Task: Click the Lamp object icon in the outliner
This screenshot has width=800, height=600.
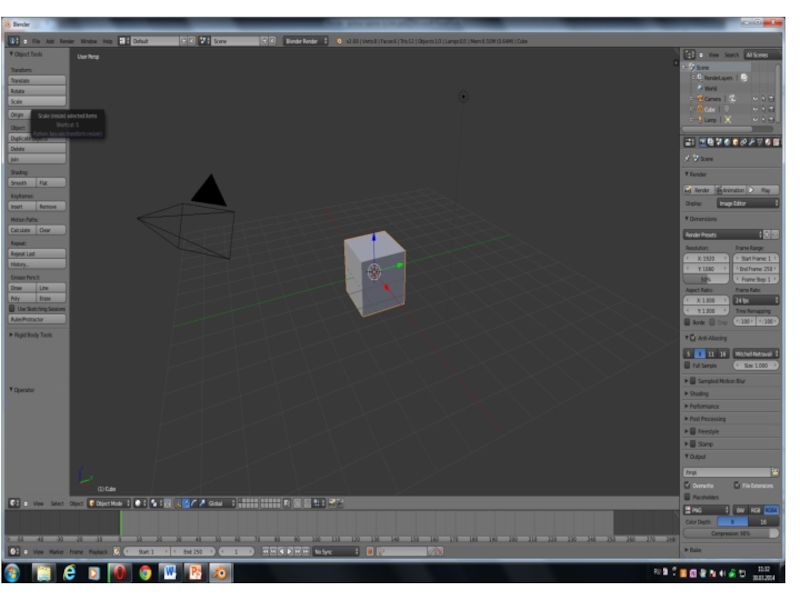Action: click(700, 119)
